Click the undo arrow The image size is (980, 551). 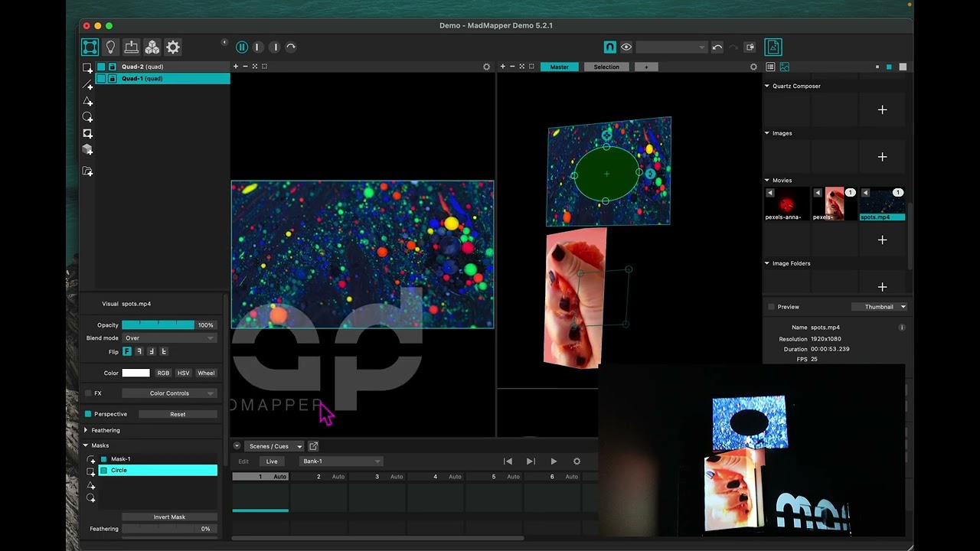tap(717, 47)
